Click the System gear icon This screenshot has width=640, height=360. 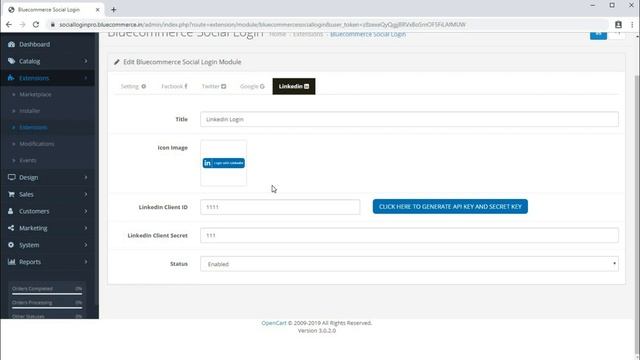click(x=11, y=245)
